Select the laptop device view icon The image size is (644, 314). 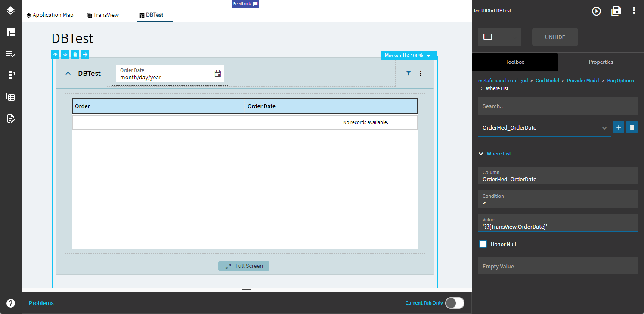488,37
